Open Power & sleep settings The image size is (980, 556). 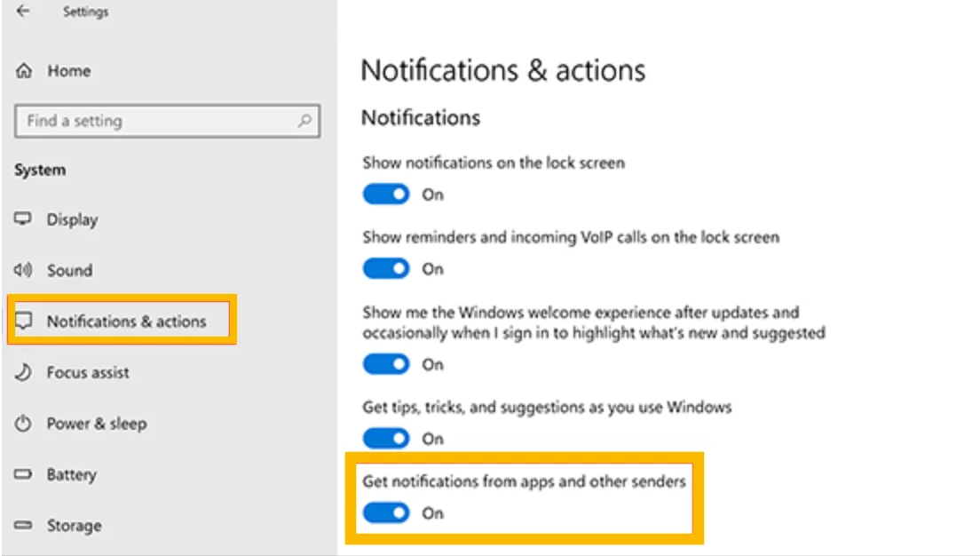pos(97,424)
